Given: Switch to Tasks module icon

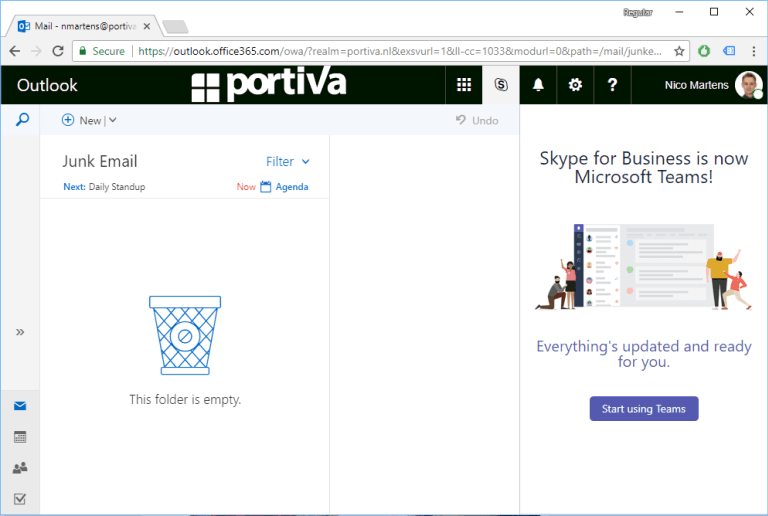Looking at the screenshot, I should click(x=20, y=499).
